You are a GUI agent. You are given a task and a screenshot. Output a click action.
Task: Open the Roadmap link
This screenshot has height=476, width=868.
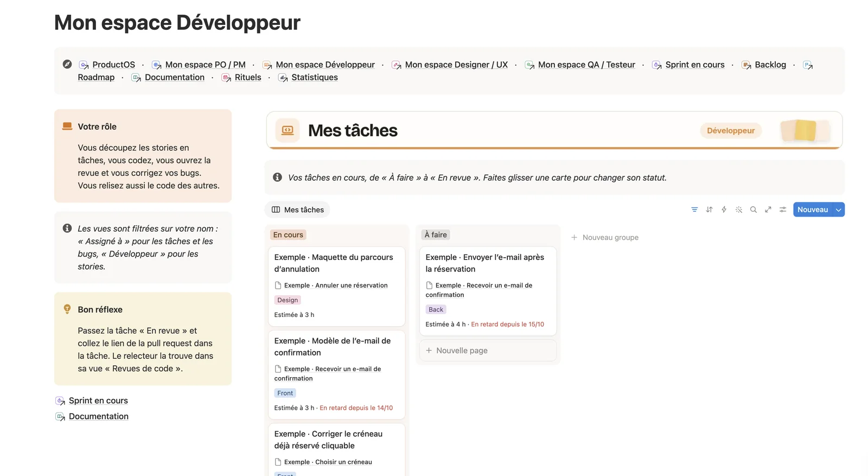tap(96, 77)
